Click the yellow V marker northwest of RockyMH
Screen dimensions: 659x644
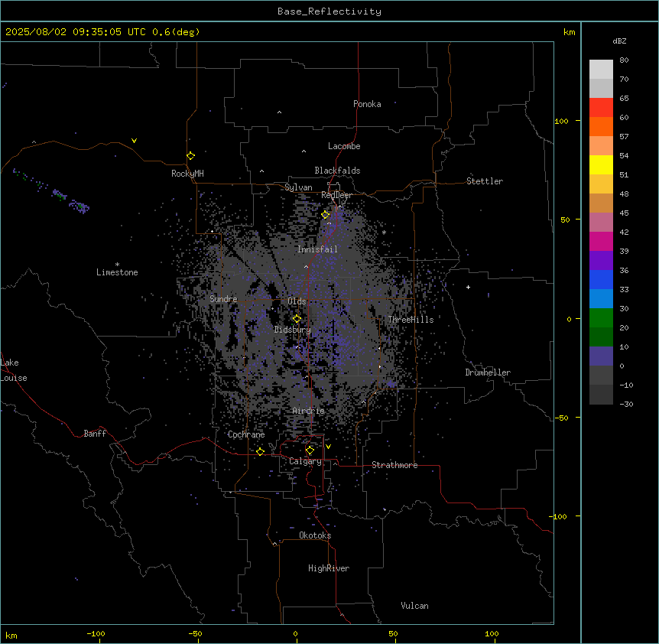click(134, 141)
